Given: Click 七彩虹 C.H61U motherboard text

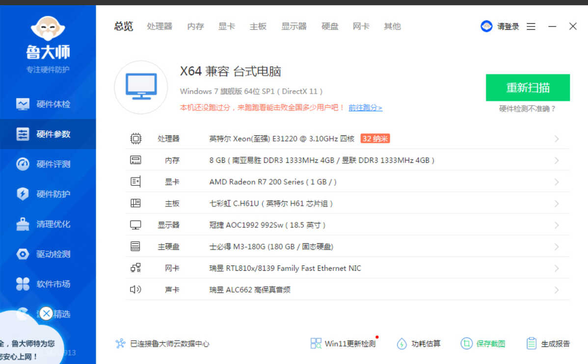Looking at the screenshot, I should (271, 204).
